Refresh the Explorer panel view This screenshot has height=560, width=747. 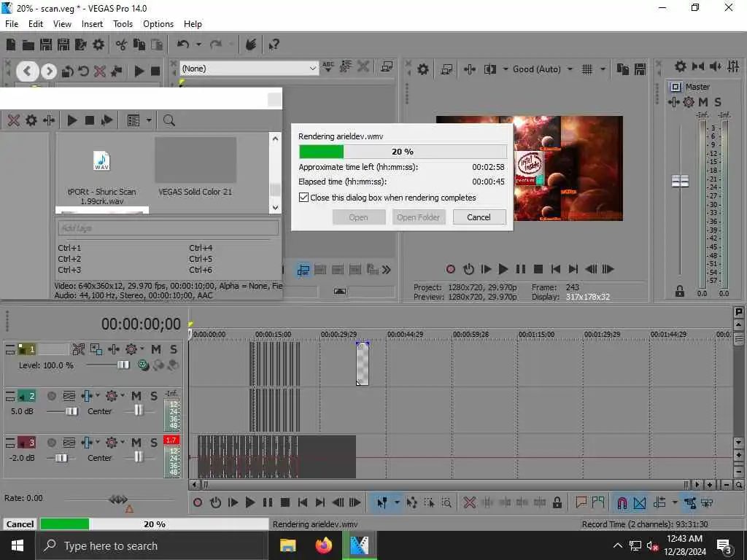[x=83, y=71]
